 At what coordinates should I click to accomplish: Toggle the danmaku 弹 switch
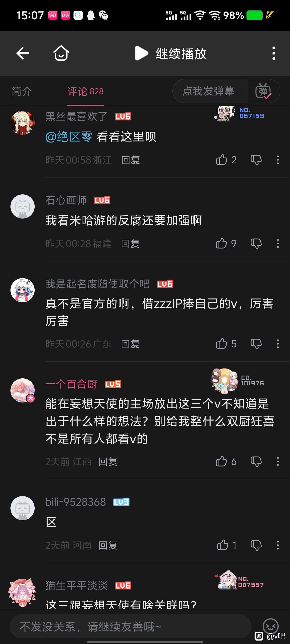pos(263,91)
